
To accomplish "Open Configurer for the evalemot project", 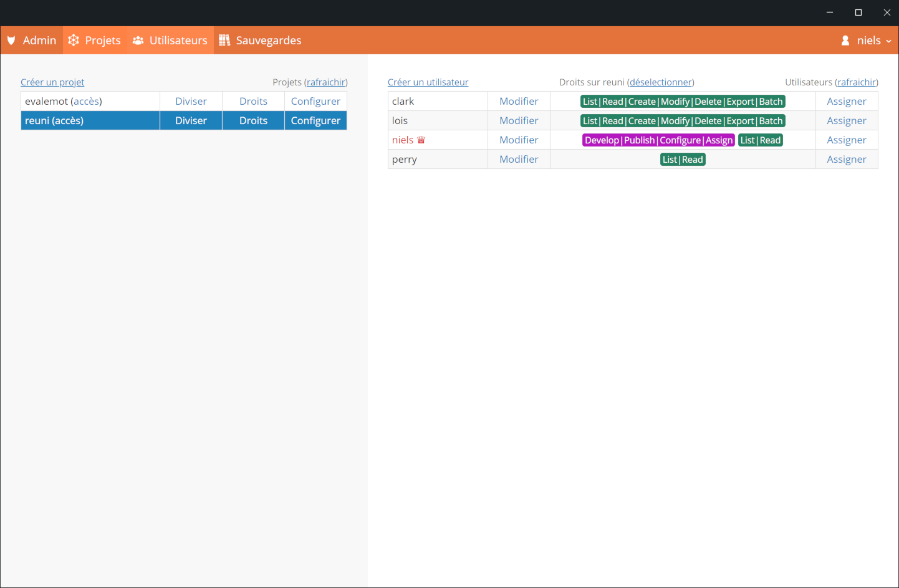I will [x=315, y=102].
